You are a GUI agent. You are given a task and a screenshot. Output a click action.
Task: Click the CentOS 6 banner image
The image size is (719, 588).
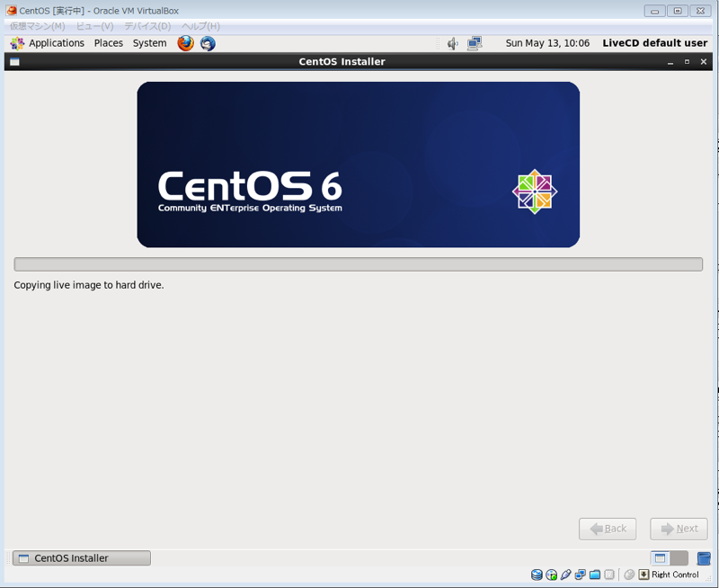click(358, 165)
